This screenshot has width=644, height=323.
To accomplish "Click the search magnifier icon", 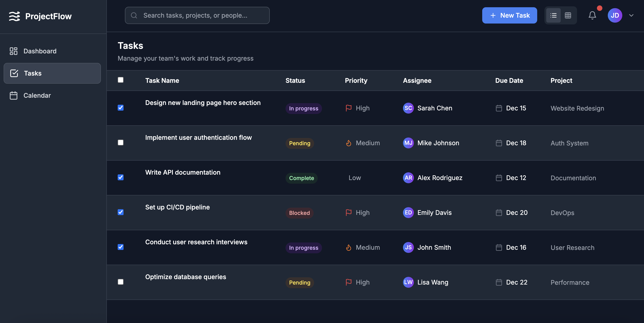I will click(134, 15).
